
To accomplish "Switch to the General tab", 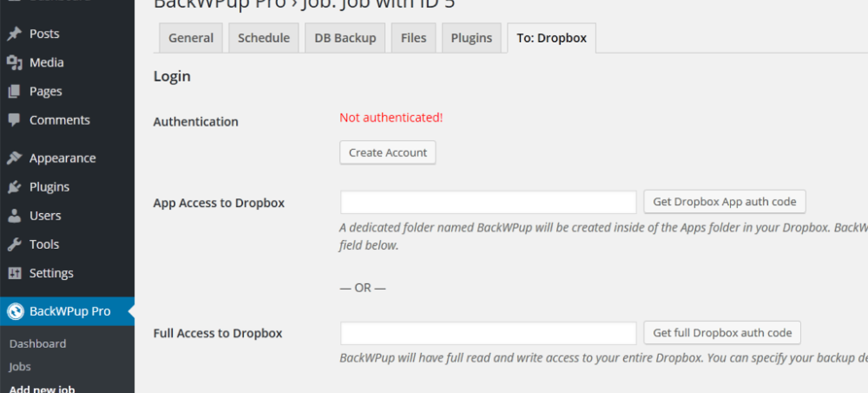I will tap(190, 38).
